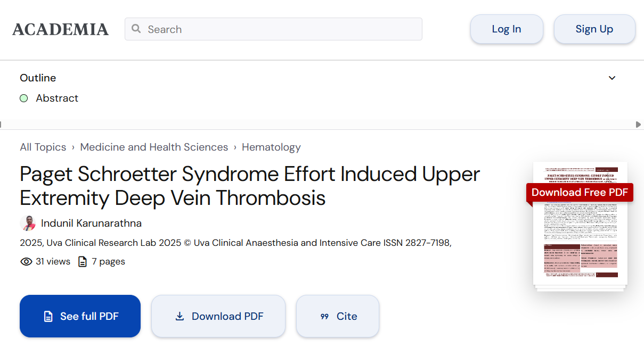This screenshot has width=644, height=347.
Task: Collapse the Outline section with its chevron
Action: click(x=612, y=78)
